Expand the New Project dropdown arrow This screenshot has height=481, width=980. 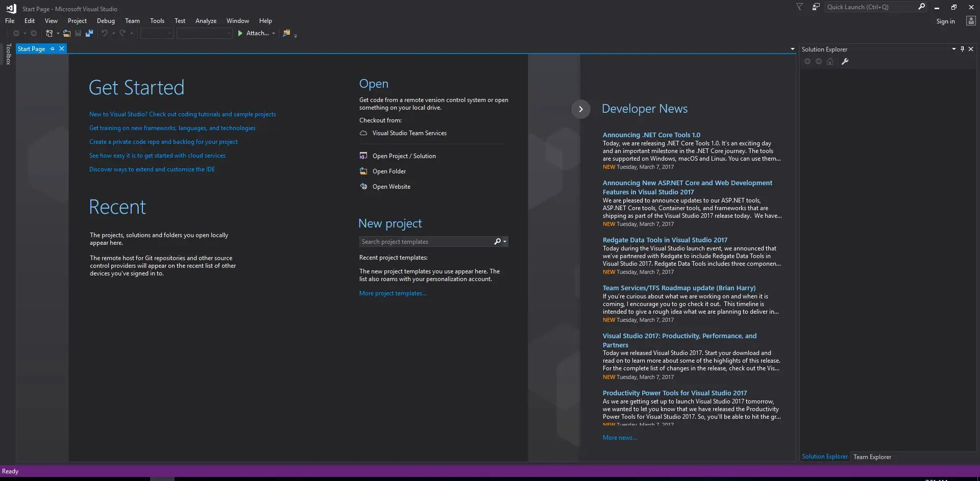coord(58,34)
